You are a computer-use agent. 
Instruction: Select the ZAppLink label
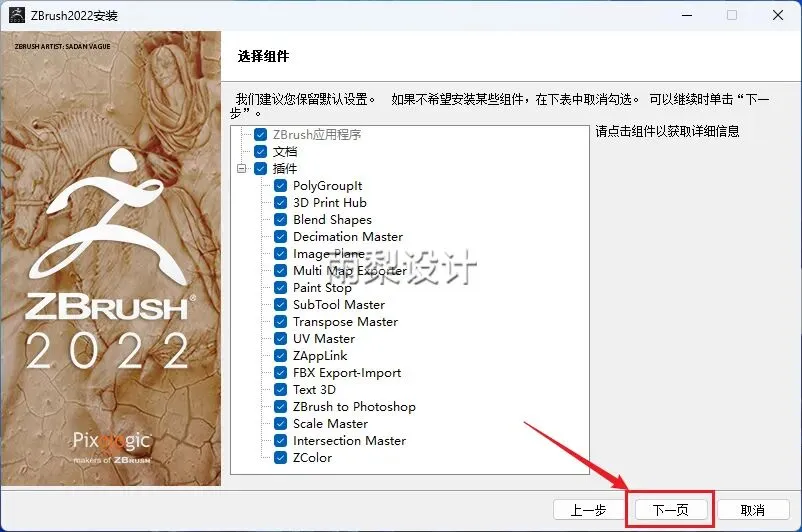click(x=320, y=356)
